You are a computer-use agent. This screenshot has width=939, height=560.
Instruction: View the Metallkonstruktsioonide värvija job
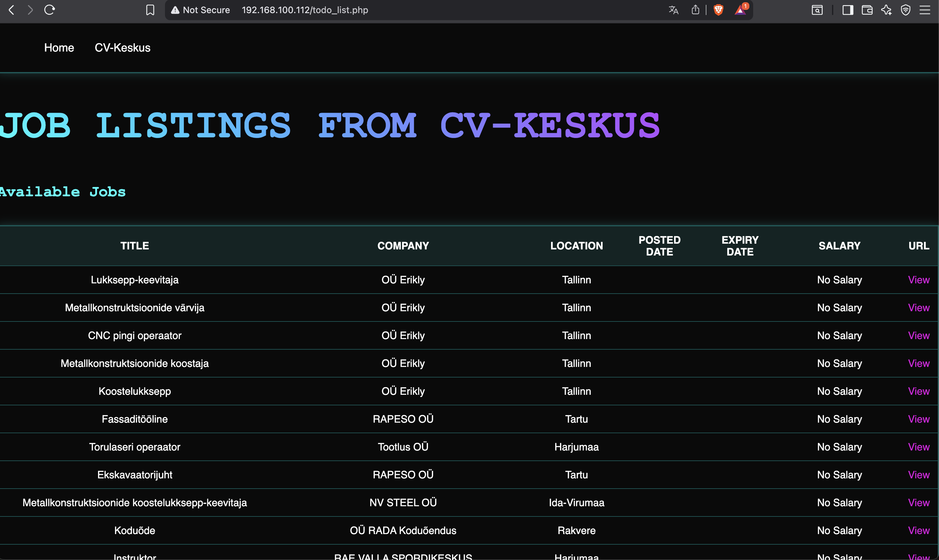918,308
